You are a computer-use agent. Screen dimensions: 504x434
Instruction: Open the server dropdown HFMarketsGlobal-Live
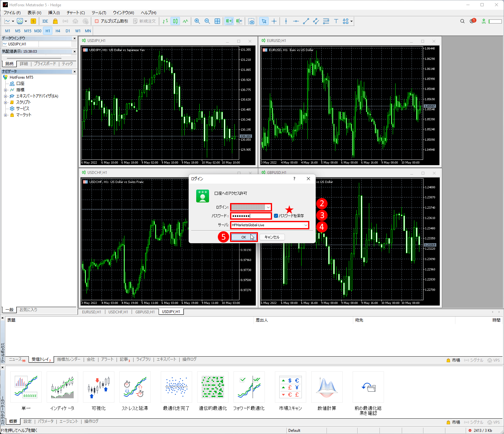305,225
